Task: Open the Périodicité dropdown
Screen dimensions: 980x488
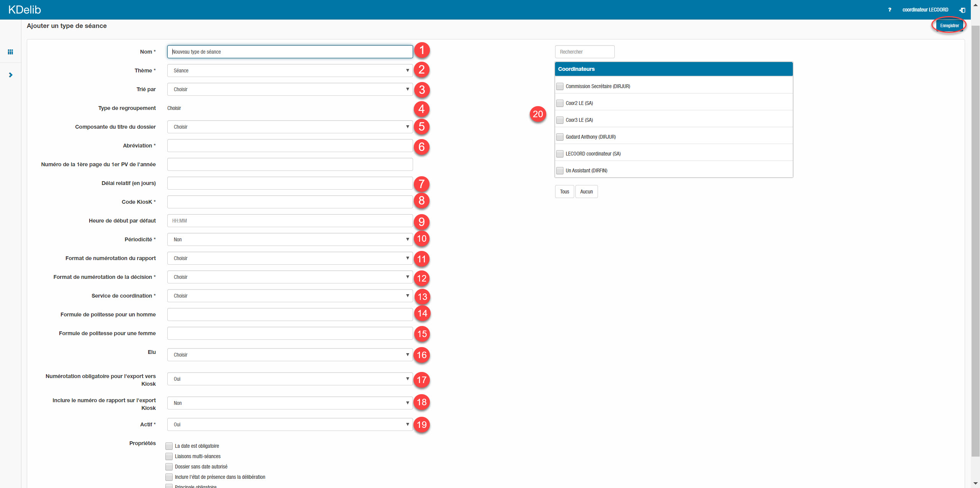Action: coord(290,239)
